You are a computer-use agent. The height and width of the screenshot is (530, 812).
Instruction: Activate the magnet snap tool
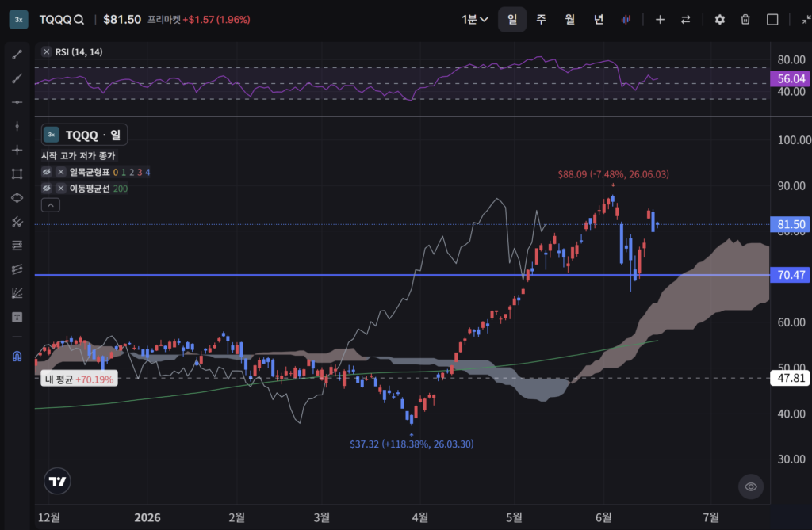click(17, 356)
